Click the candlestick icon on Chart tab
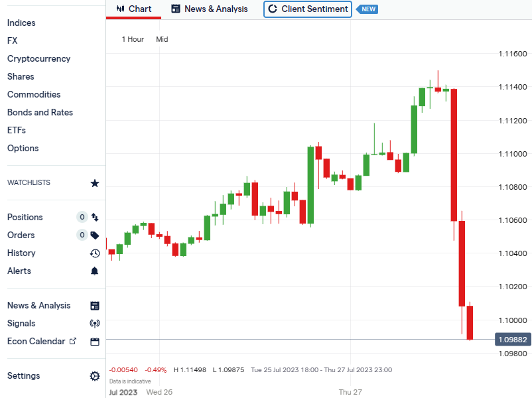 (120, 9)
